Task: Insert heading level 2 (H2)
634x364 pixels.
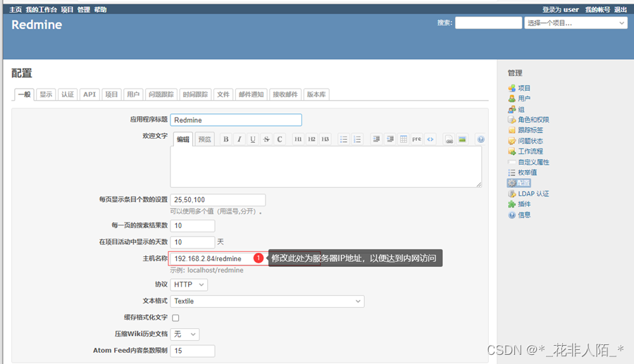Action: point(311,139)
